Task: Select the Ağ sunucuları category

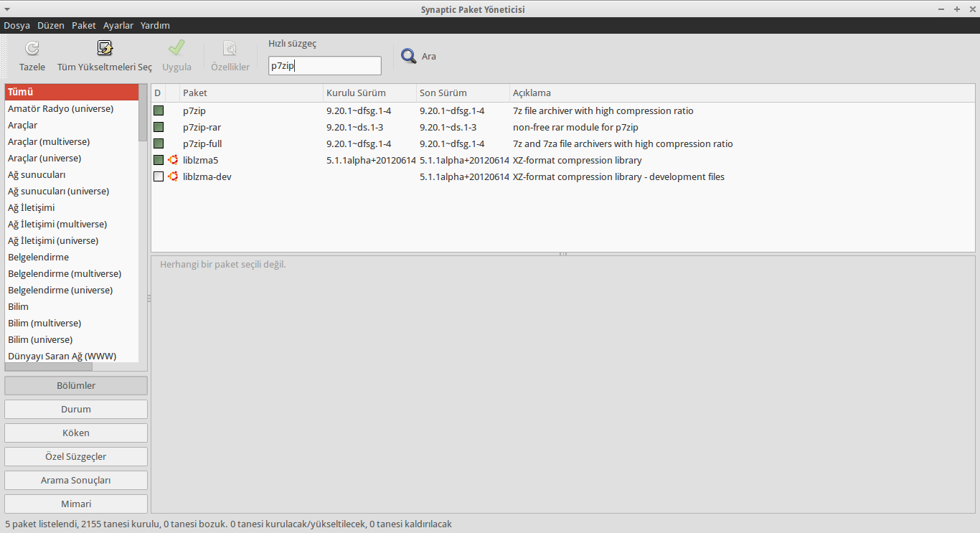Action: (72, 175)
